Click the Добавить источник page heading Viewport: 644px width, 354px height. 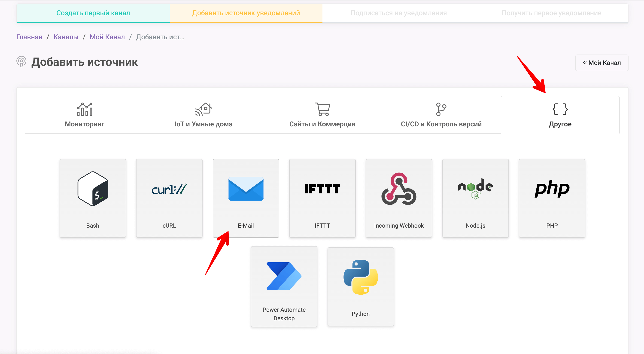(x=85, y=62)
